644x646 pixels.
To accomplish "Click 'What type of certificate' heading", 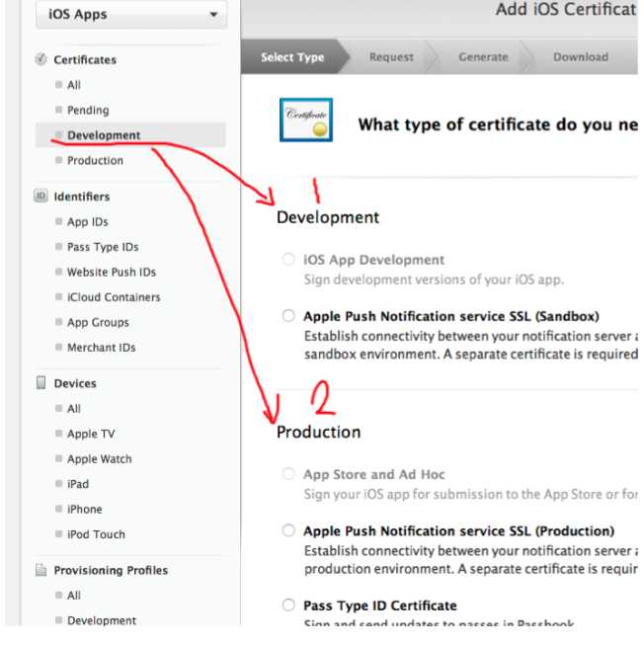I will pyautogui.click(x=498, y=124).
